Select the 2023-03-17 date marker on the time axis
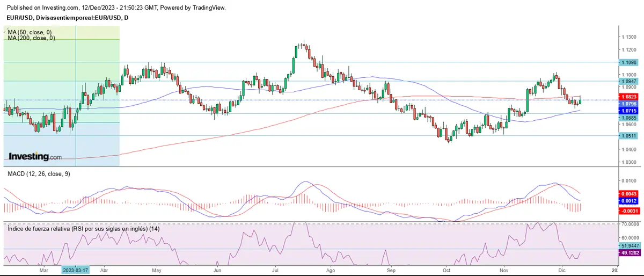This screenshot has width=644, height=276. (x=76, y=271)
